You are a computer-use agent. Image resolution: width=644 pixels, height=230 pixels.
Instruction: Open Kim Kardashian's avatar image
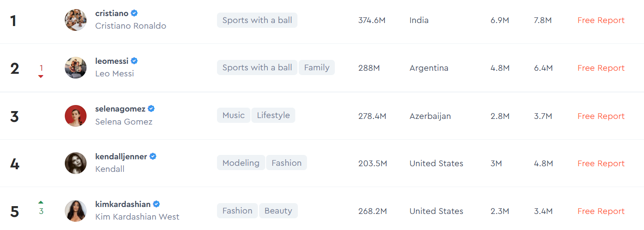click(76, 211)
